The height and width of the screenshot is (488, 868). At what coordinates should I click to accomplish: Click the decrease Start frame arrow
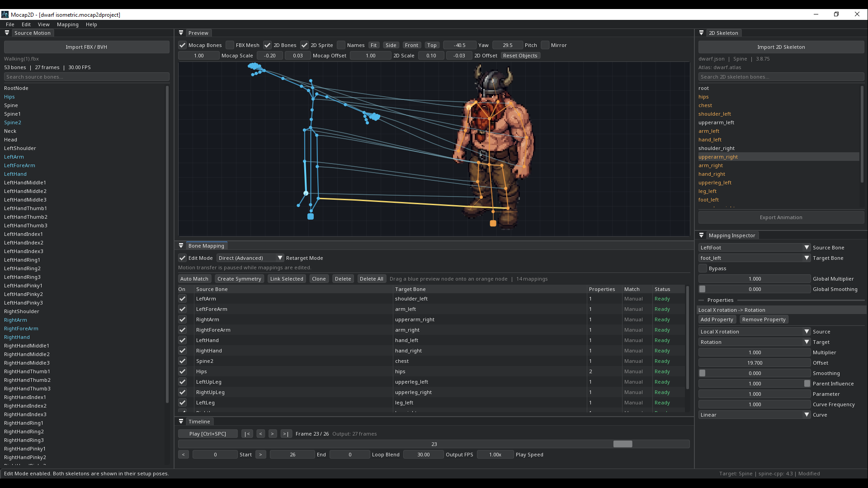pyautogui.click(x=184, y=455)
